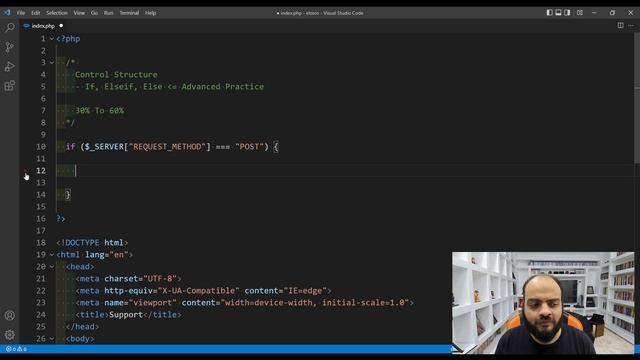Click the 'Advanced Practice' comment text
This screenshot has height=360, width=640.
coord(223,87)
